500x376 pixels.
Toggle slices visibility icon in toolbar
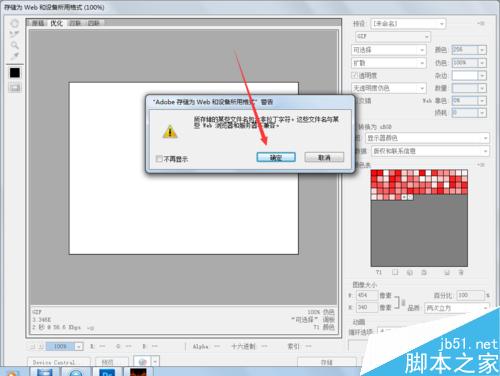pos(15,88)
